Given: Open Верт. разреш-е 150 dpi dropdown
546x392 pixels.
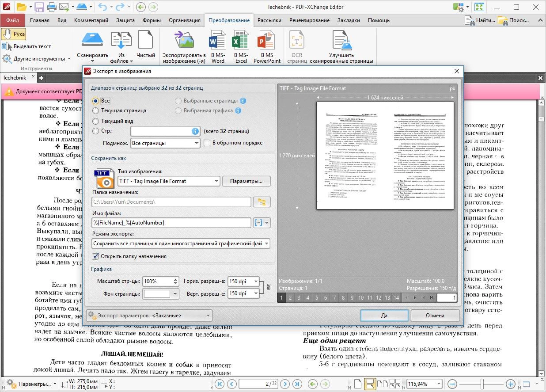Looking at the screenshot, I should coord(243,293).
